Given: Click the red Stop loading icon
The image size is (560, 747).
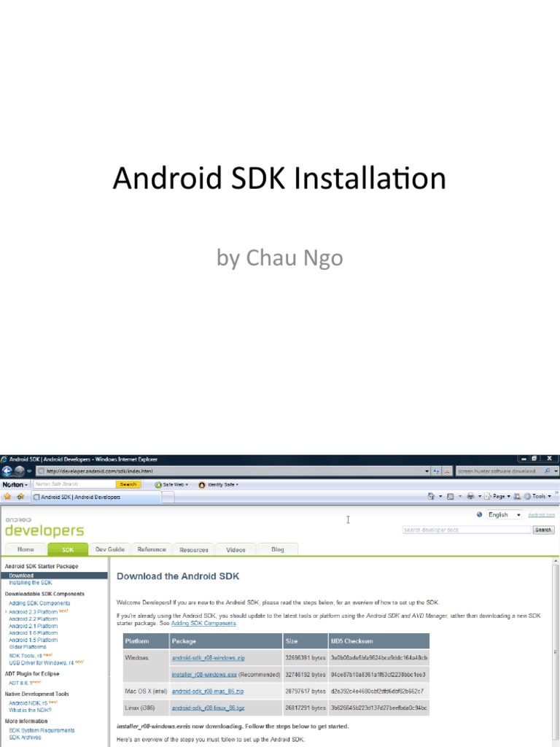Looking at the screenshot, I should pos(447,471).
